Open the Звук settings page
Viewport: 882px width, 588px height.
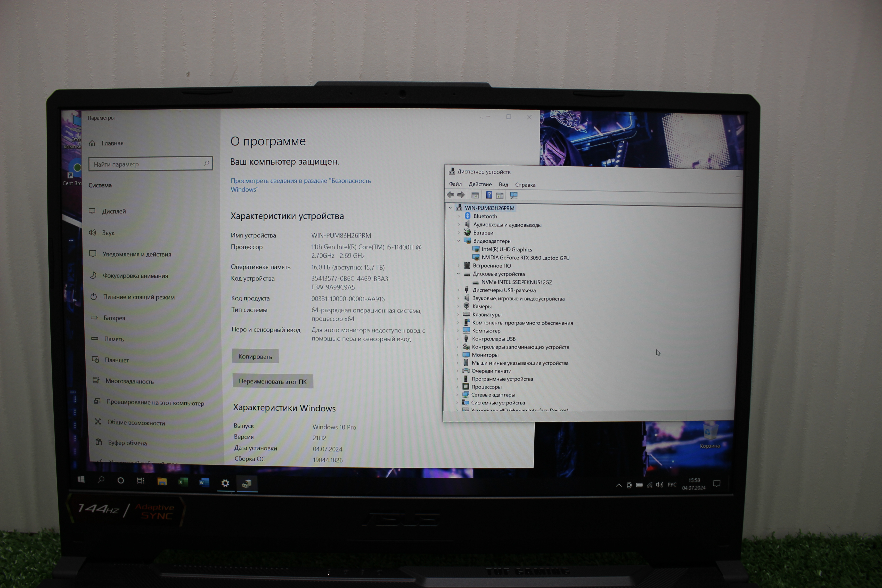pos(102,233)
